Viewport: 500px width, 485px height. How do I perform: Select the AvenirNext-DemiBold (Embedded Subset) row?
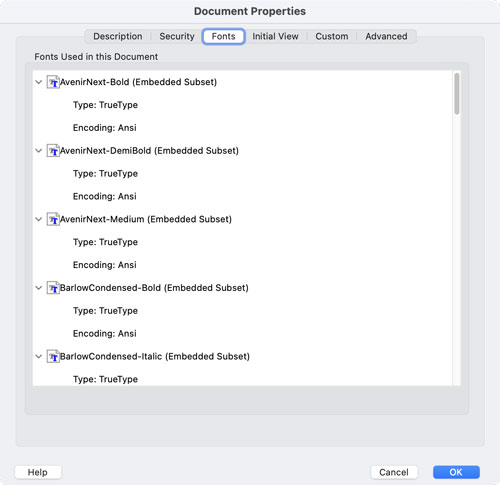click(x=243, y=151)
